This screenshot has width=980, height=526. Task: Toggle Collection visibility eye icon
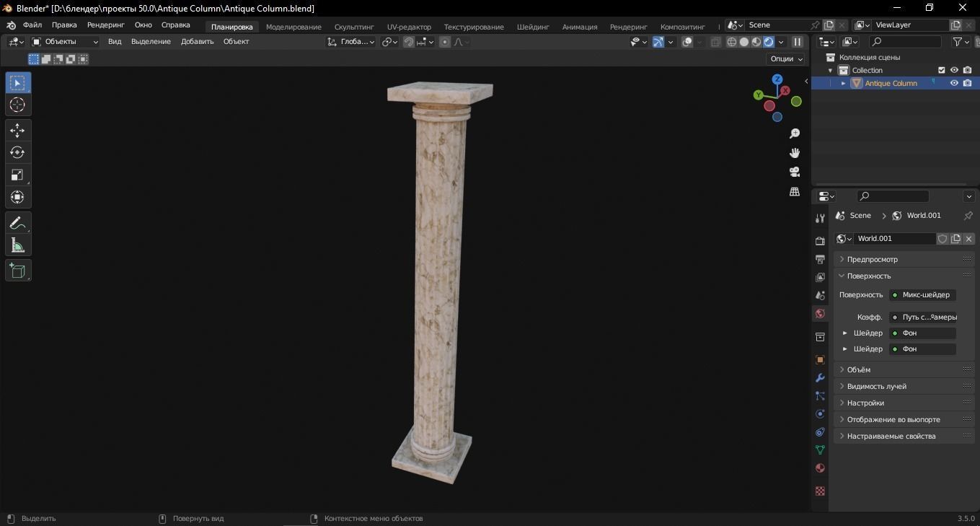(954, 70)
